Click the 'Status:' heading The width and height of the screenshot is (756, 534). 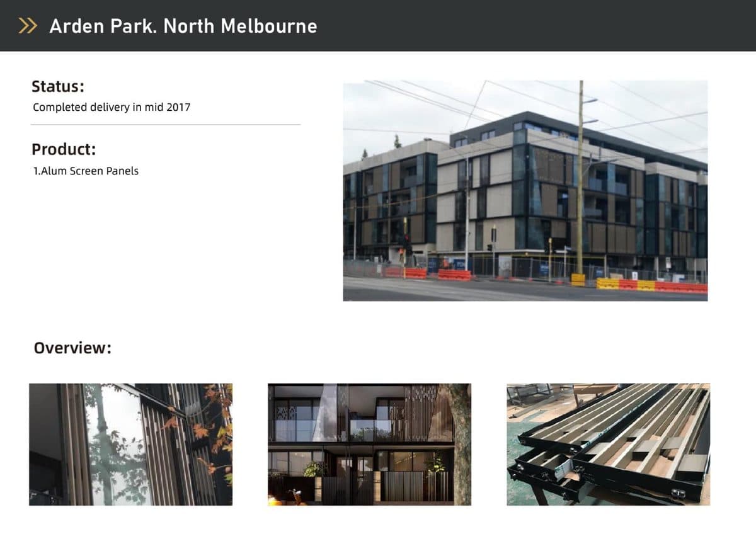(58, 86)
